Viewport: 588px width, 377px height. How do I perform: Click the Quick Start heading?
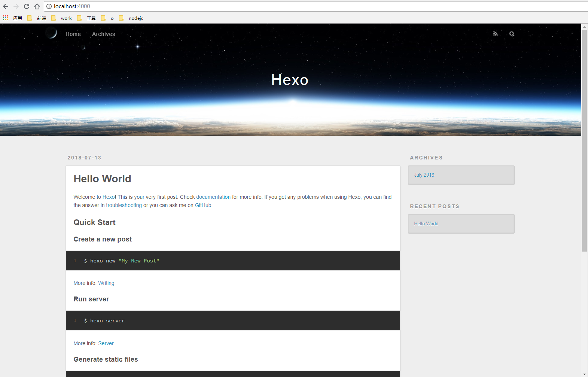[94, 222]
